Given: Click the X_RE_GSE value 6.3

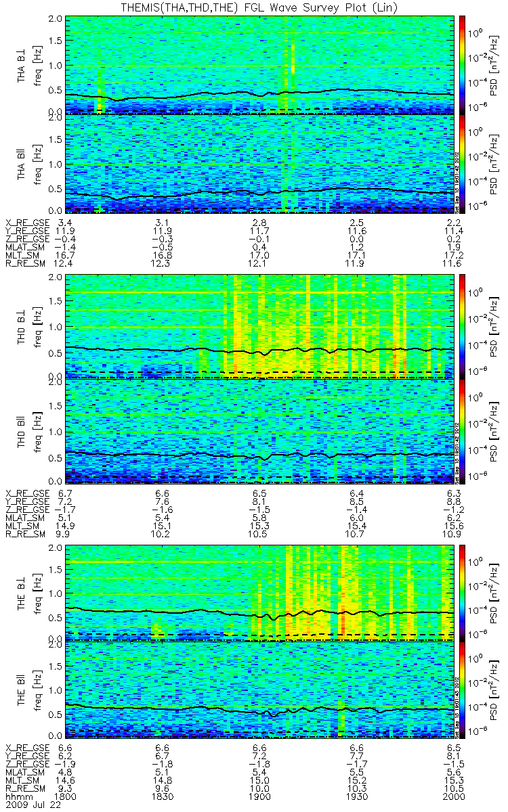Looking at the screenshot, I should (453, 493).
